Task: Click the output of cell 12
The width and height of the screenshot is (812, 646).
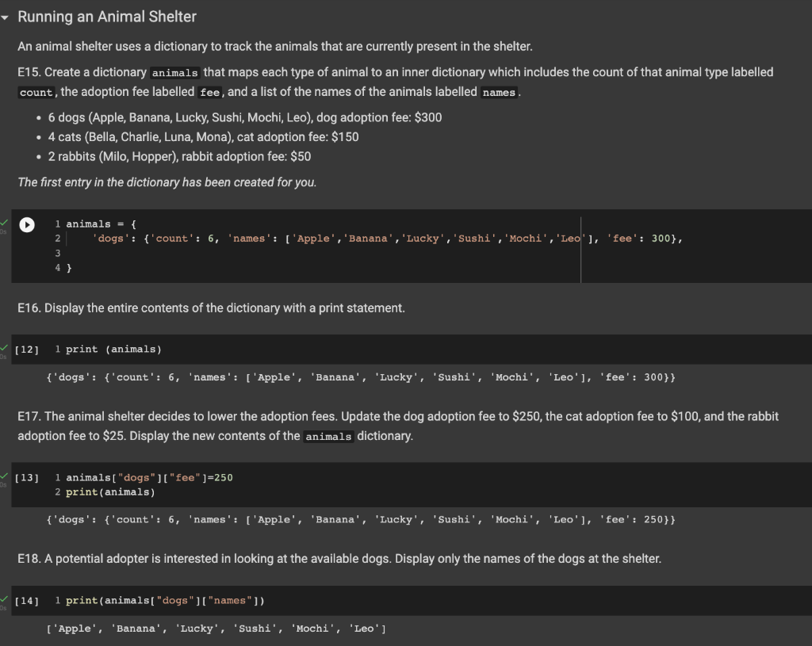Action: click(361, 377)
